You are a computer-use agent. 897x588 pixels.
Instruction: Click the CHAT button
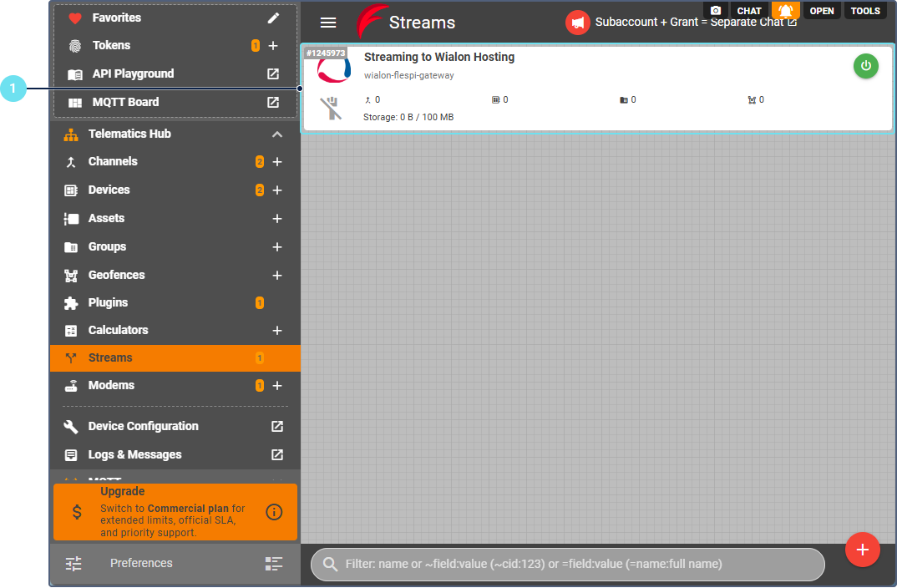pos(749,11)
